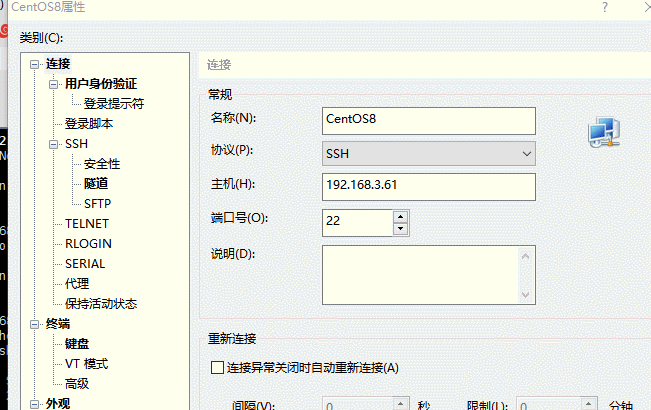
Task: Select 高级 under 终端
Action: tap(77, 383)
